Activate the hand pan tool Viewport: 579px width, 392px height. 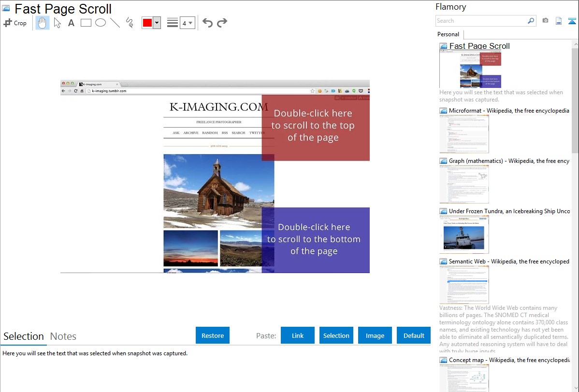pos(43,23)
